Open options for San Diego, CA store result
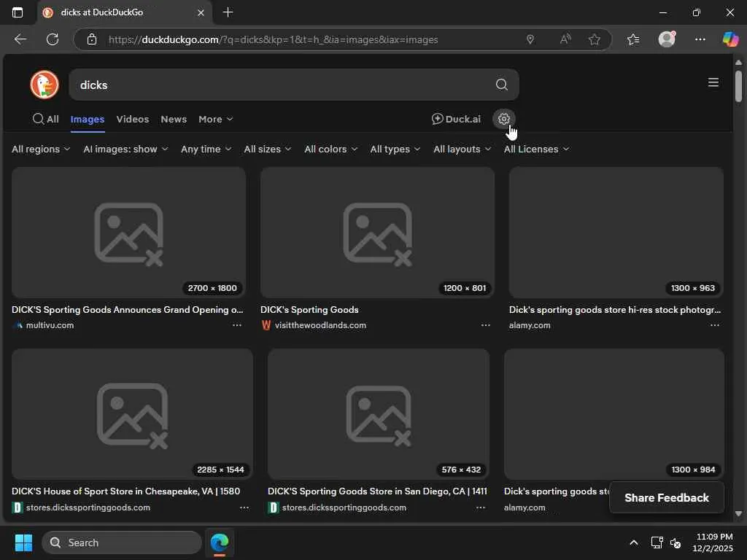 (x=481, y=507)
